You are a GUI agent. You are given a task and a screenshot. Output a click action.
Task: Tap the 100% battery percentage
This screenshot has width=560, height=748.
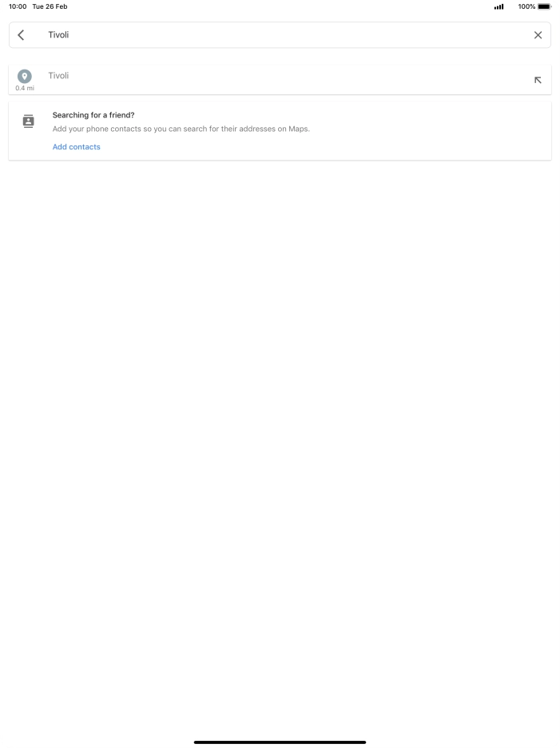pos(526,6)
